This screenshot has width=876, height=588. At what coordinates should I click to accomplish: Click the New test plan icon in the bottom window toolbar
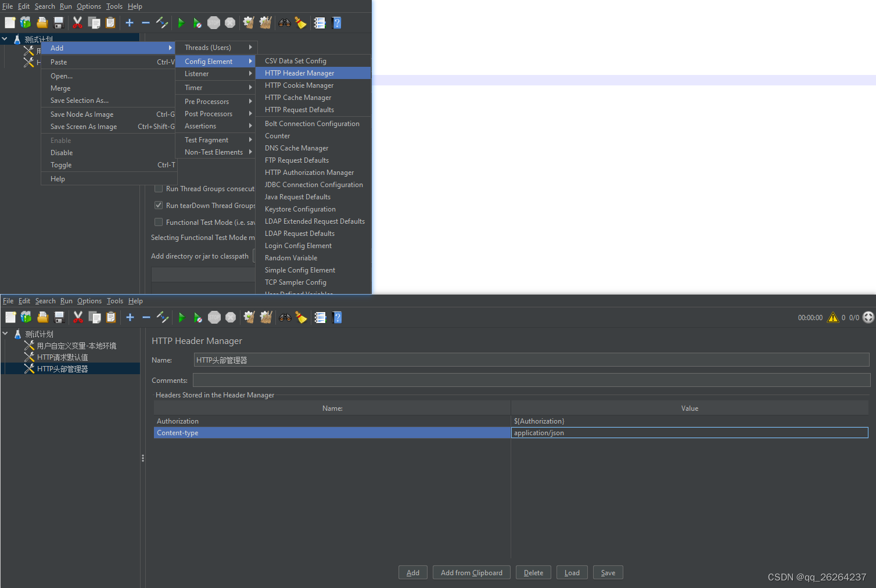[x=10, y=317]
